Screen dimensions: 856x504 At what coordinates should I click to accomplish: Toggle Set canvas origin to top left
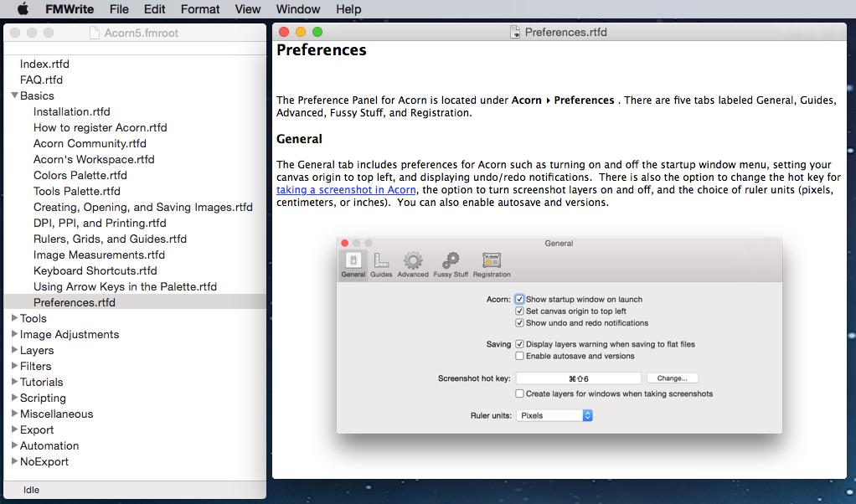point(519,311)
